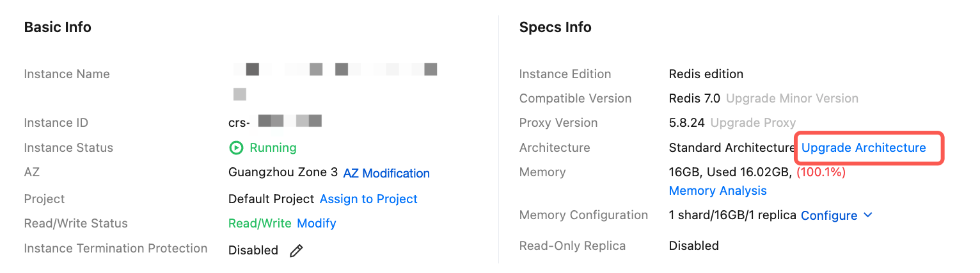Click the pencil icon beside Instance Termination Protection

tap(296, 251)
